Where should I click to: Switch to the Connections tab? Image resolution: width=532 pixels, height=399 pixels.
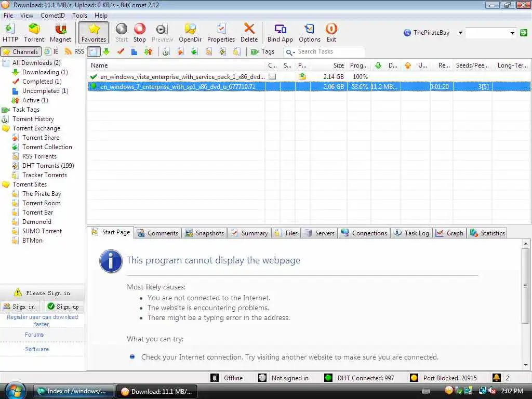(364, 233)
